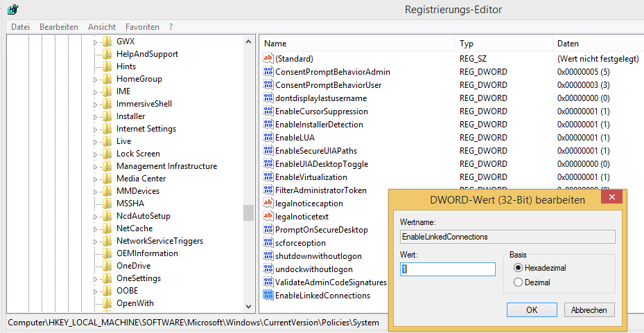
Task: Expand the Management Infrastructure tree node
Action: 95,166
